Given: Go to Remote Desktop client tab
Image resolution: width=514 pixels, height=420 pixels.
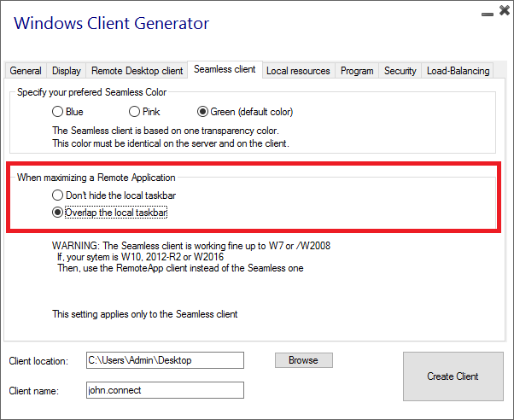Looking at the screenshot, I should click(137, 71).
